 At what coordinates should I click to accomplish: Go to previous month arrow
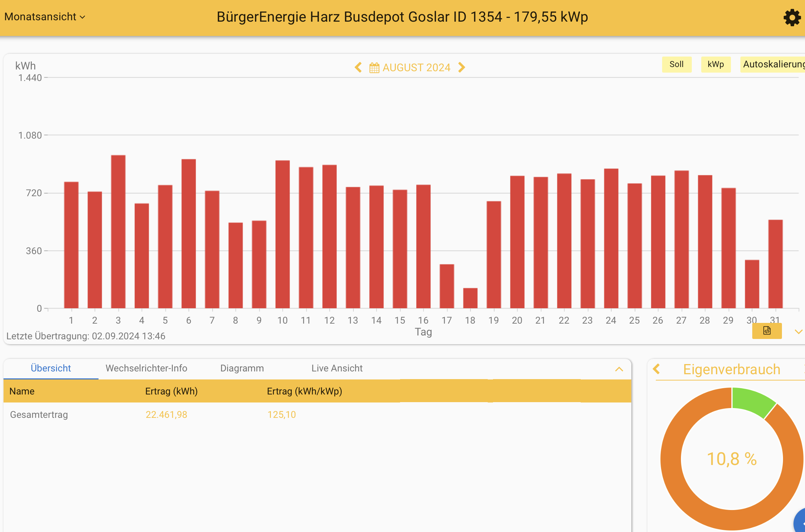point(358,67)
